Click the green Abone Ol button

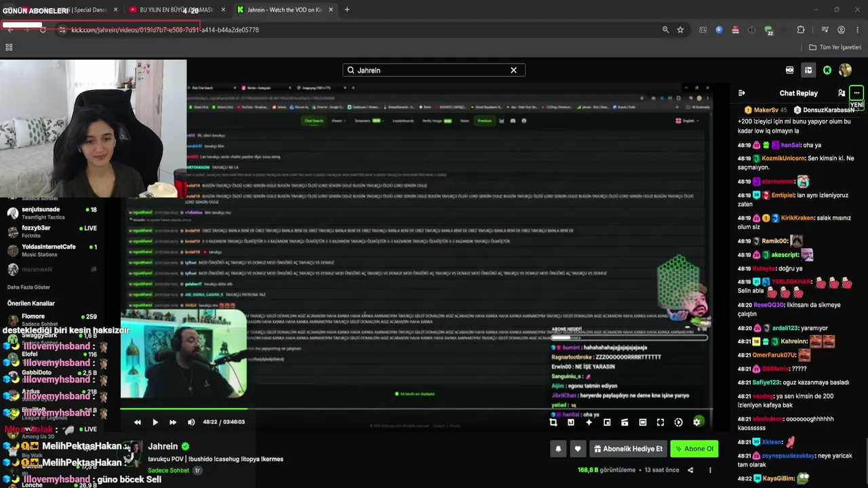(x=694, y=449)
